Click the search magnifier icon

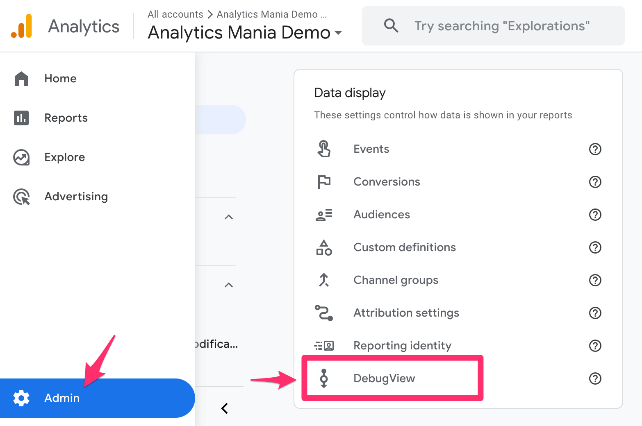coord(391,26)
